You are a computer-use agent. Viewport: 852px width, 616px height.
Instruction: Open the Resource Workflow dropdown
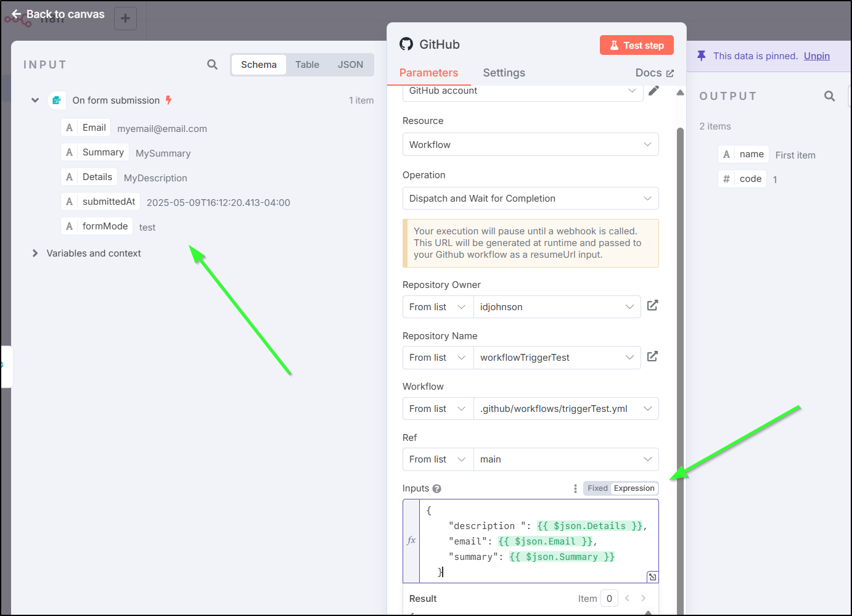pyautogui.click(x=530, y=144)
